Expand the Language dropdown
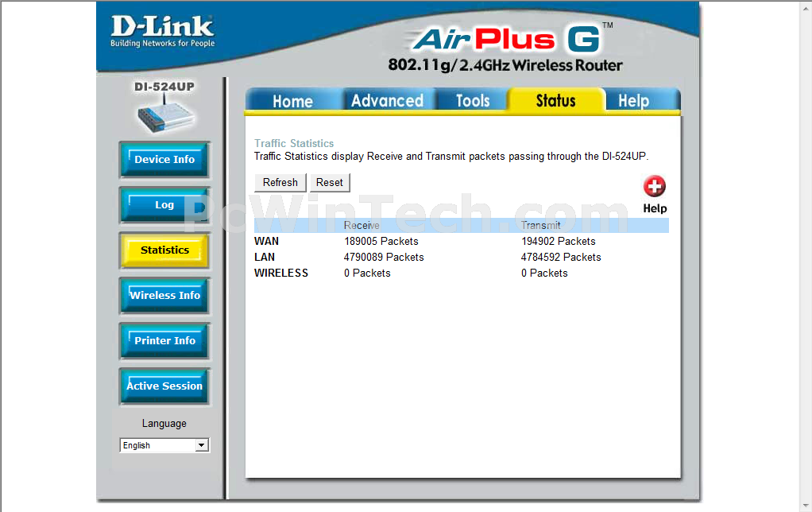Screen dimensions: 812x512 coord(164,445)
